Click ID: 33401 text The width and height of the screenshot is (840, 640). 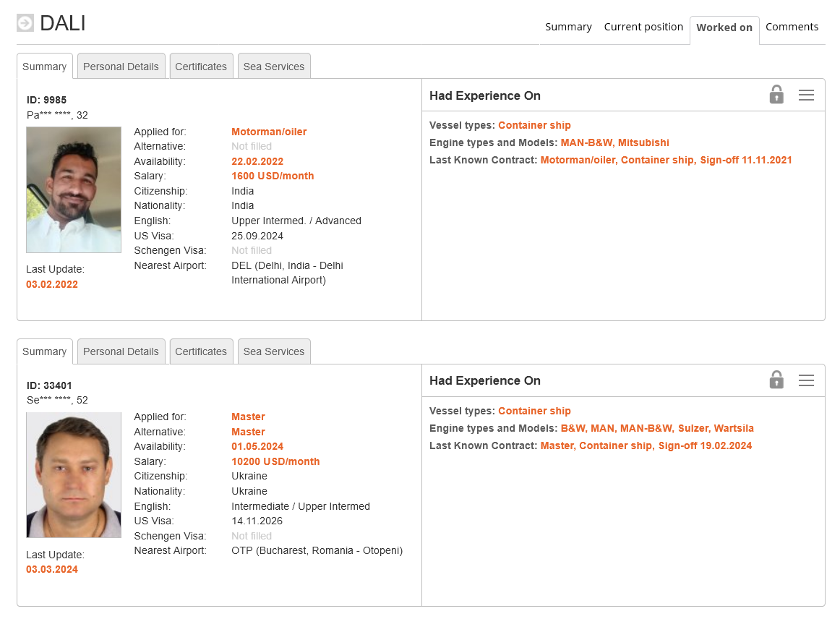[49, 385]
